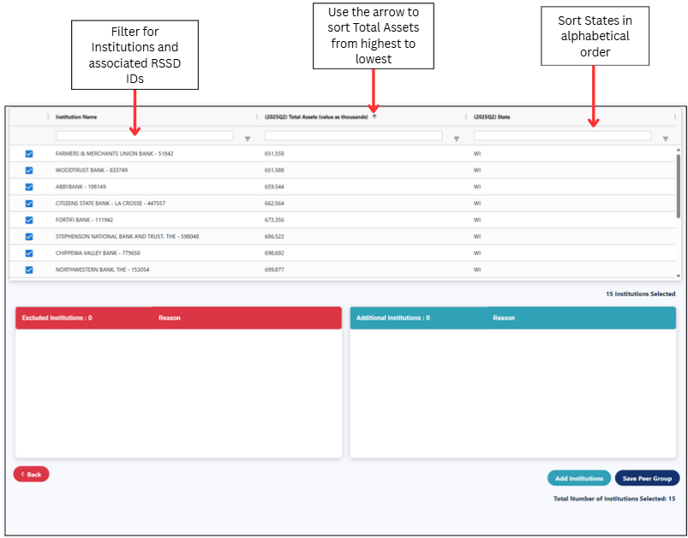The image size is (688, 538).
Task: Click the red Back button
Action: coord(31,474)
